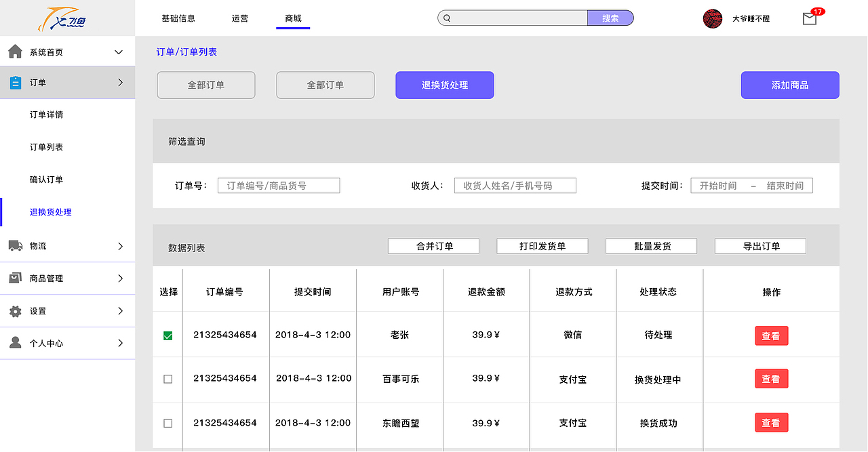The height and width of the screenshot is (452, 868).
Task: Open the 基础信息 tab
Action: tap(179, 18)
